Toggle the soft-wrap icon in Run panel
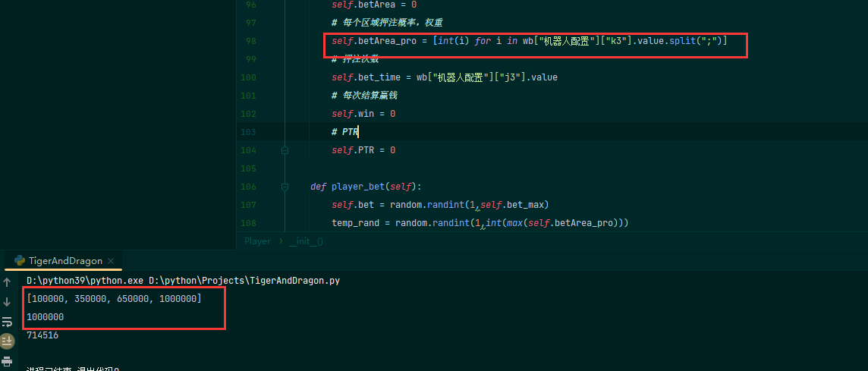Image resolution: width=868 pixels, height=371 pixels. [7, 322]
